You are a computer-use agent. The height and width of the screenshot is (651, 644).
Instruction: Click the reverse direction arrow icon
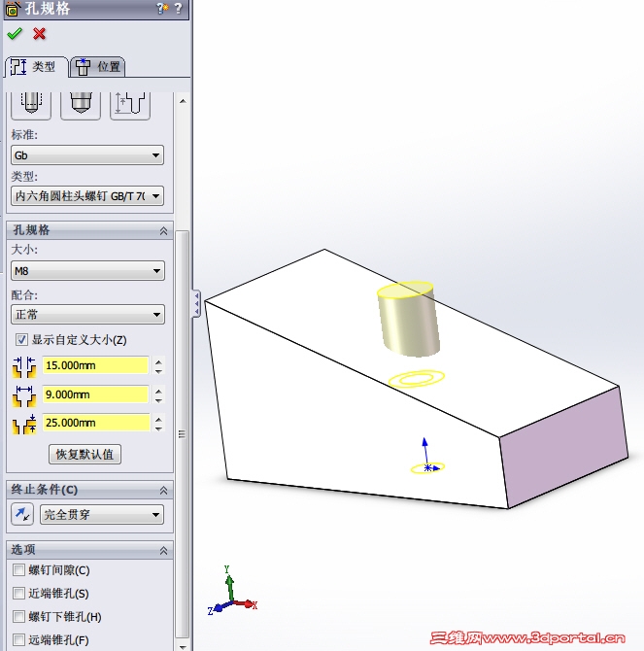pos(22,514)
